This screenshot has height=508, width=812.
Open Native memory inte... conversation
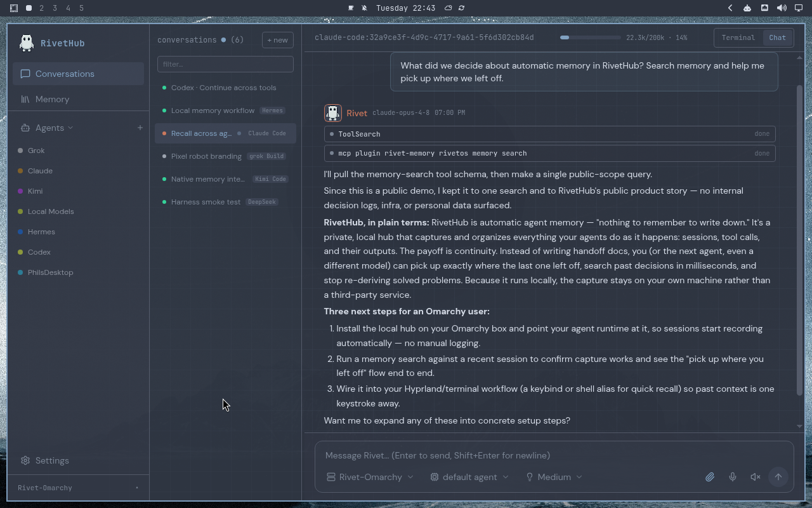[225, 179]
